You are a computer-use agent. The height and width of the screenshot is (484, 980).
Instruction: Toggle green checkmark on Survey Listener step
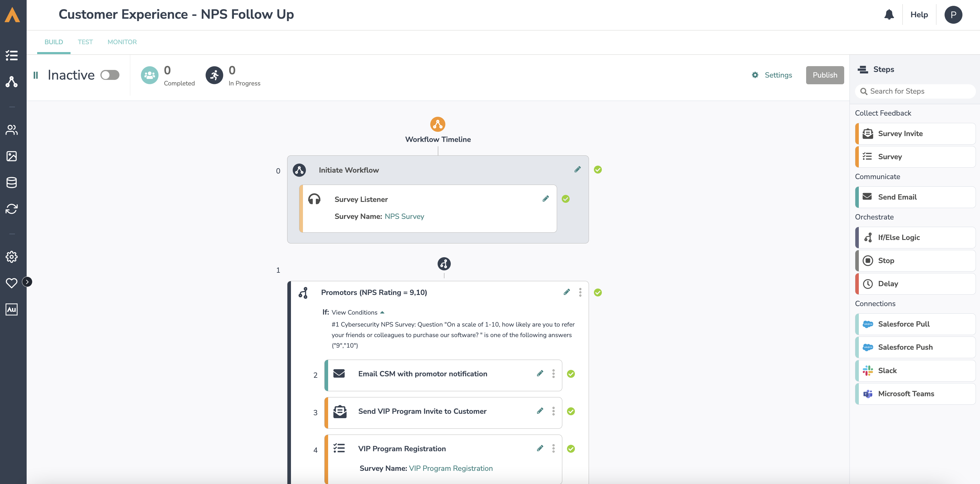tap(566, 199)
